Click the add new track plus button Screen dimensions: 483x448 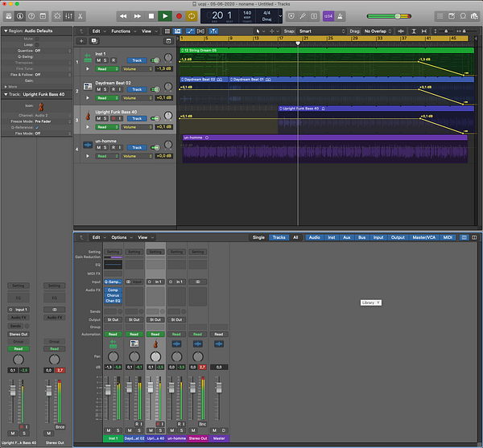81,40
